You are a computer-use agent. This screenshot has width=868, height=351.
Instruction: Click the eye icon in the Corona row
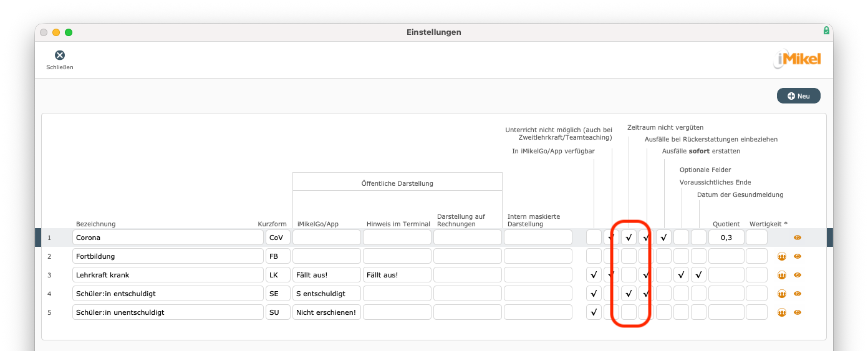coord(798,238)
